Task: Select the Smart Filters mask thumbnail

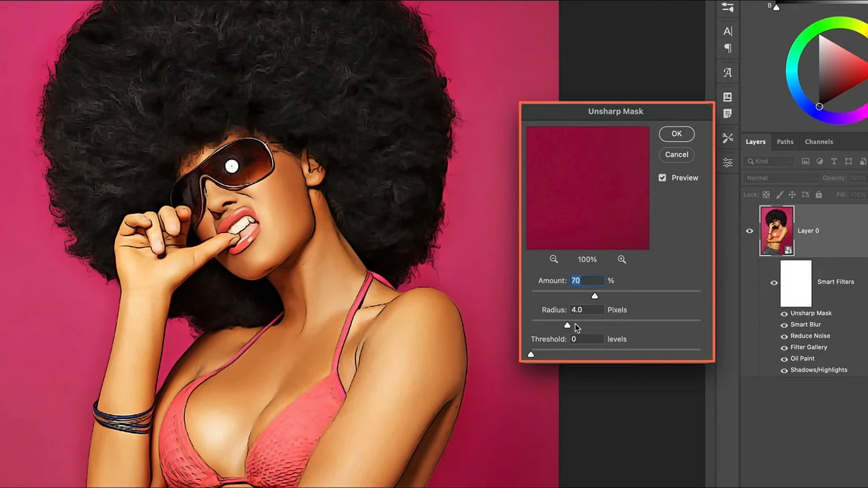Action: [796, 283]
